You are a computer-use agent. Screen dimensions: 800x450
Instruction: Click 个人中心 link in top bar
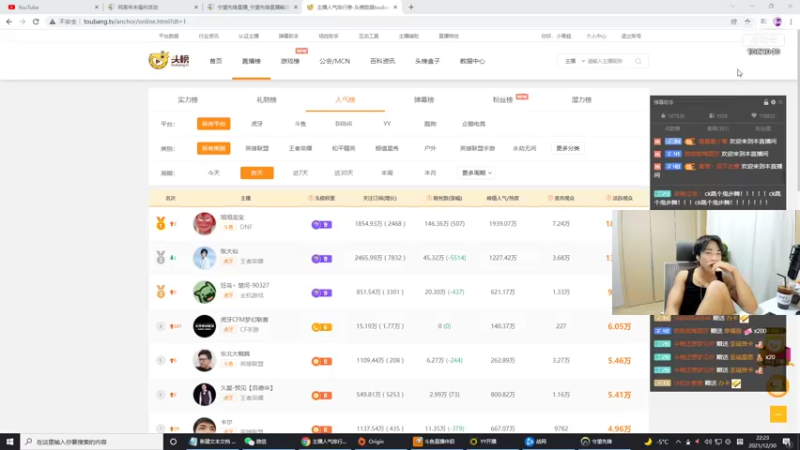point(596,36)
